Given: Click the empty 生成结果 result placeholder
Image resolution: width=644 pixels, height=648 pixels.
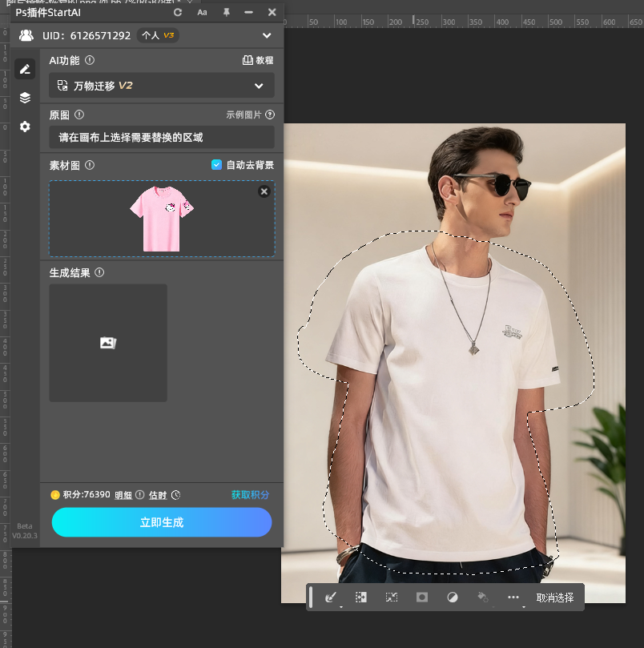Looking at the screenshot, I should coord(108,343).
